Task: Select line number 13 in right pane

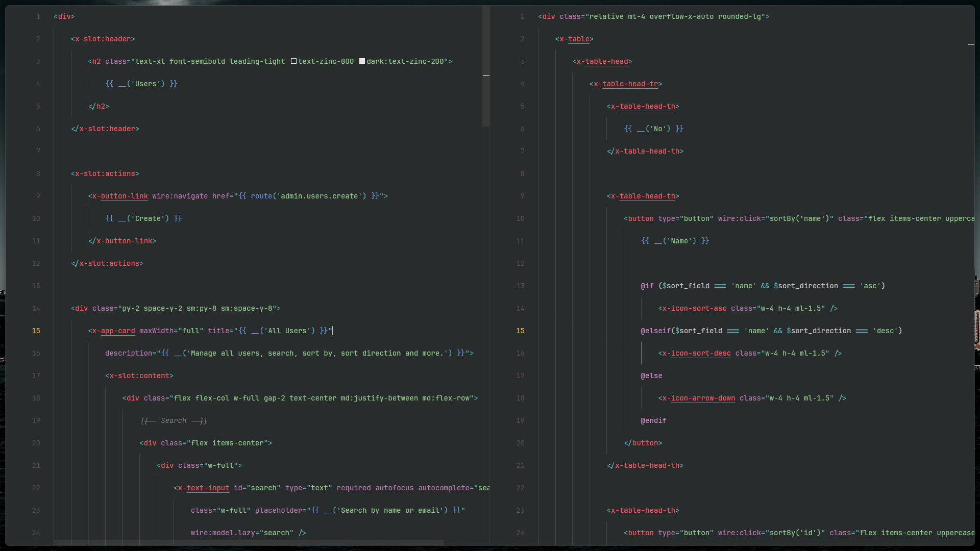Action: [520, 286]
